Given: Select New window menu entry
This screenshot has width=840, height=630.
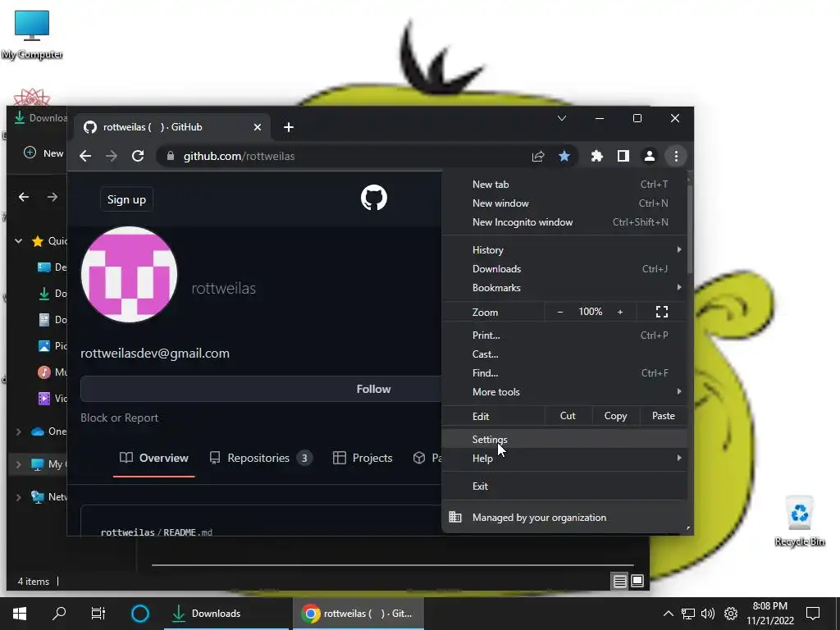Looking at the screenshot, I should point(564,203).
